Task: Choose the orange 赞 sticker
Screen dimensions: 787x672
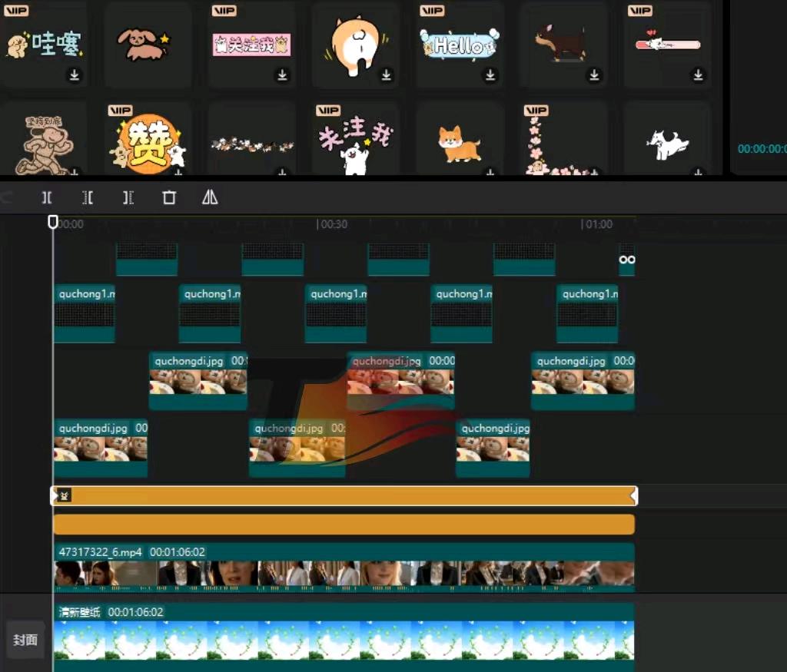Action: pyautogui.click(x=148, y=143)
